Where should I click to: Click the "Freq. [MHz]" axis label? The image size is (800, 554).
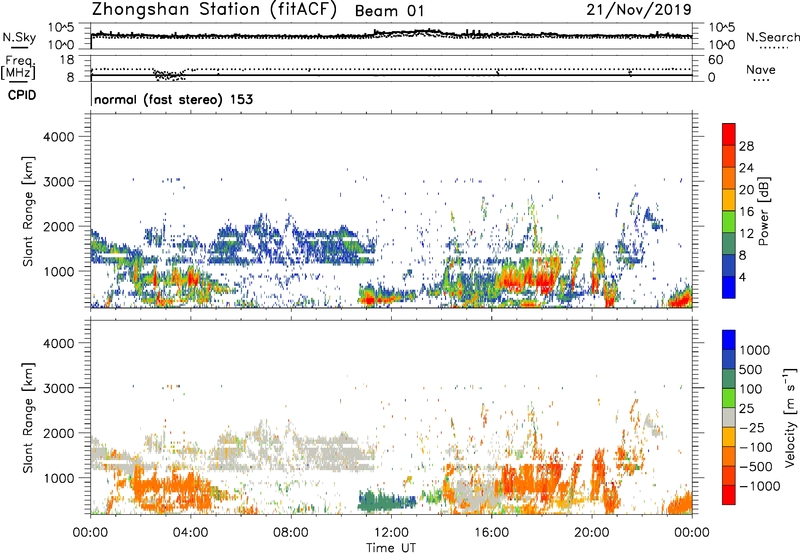point(19,67)
